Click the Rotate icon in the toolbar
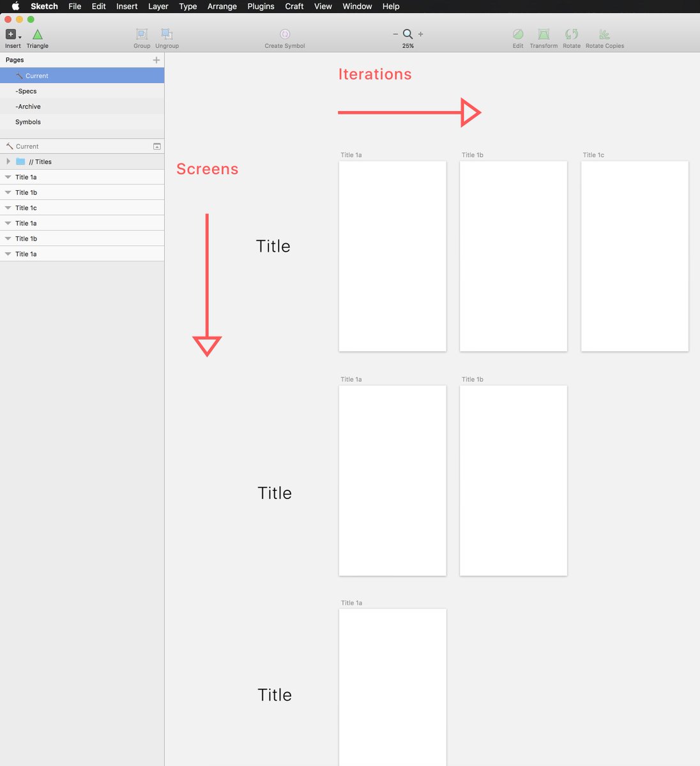Screen dimensions: 700x766 click(x=571, y=34)
